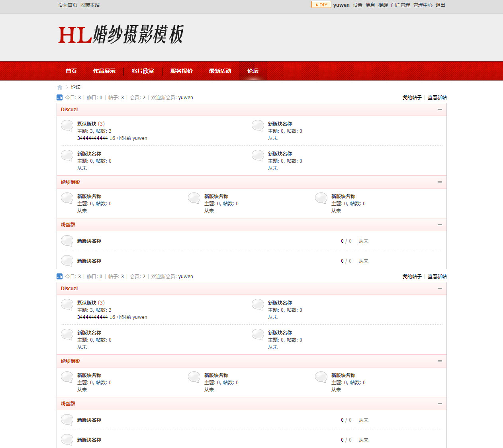Go to 首页 in the red navigation bar

point(71,71)
